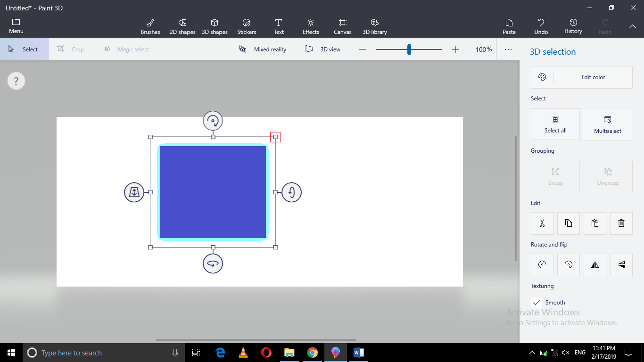Open the Stickers panel

[x=246, y=26]
